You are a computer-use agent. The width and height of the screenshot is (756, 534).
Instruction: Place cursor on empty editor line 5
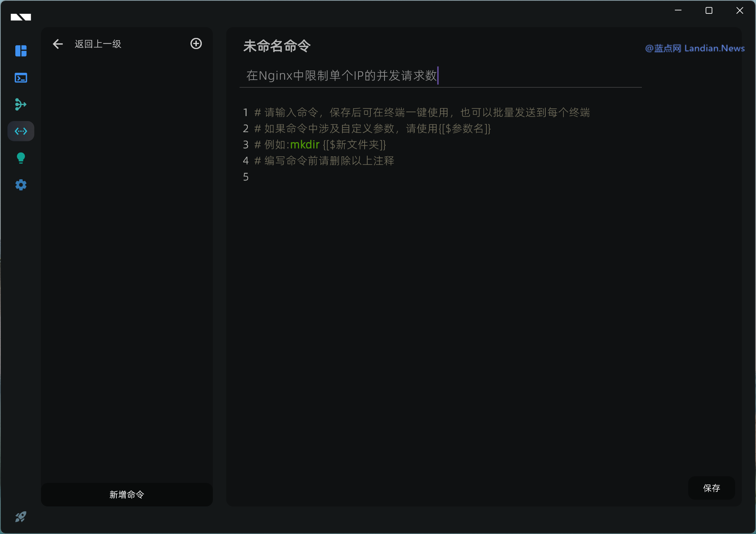[x=345, y=177]
